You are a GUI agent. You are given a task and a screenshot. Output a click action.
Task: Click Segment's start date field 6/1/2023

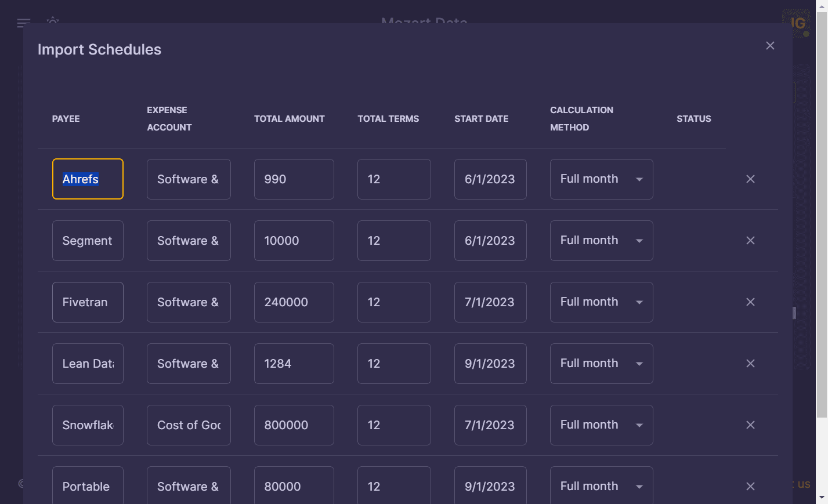coord(490,241)
